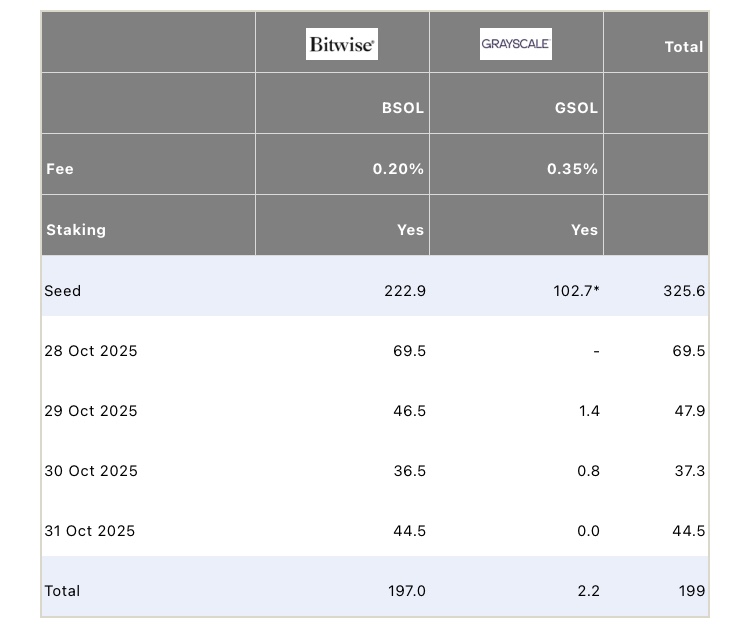Click the 30 Oct 2025 date
This screenshot has height=636, width=750.
[90, 471]
